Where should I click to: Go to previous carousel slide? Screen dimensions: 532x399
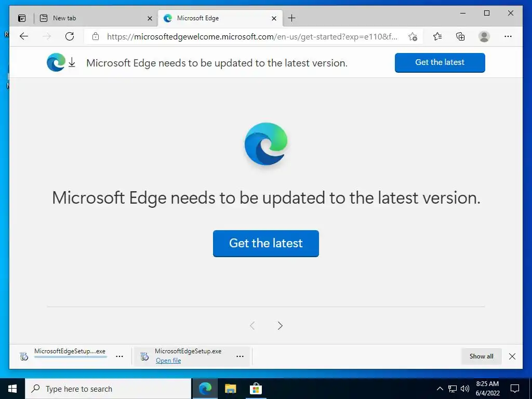coord(252,326)
